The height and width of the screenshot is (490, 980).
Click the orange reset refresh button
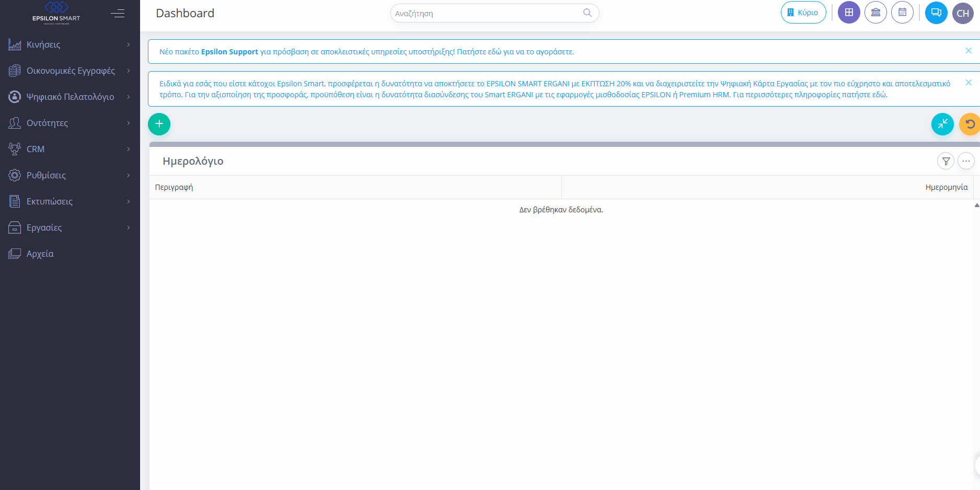[970, 124]
